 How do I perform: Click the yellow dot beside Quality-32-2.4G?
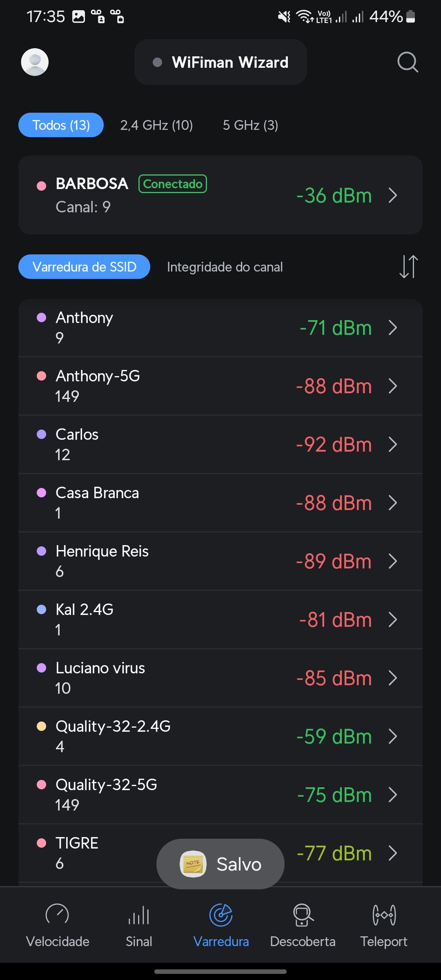coord(41,726)
